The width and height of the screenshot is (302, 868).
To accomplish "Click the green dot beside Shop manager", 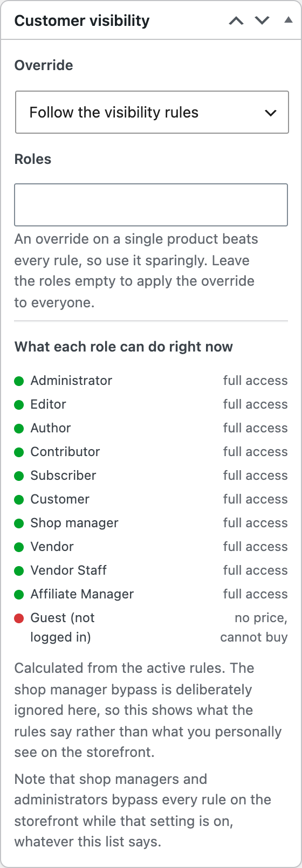I will click(19, 523).
